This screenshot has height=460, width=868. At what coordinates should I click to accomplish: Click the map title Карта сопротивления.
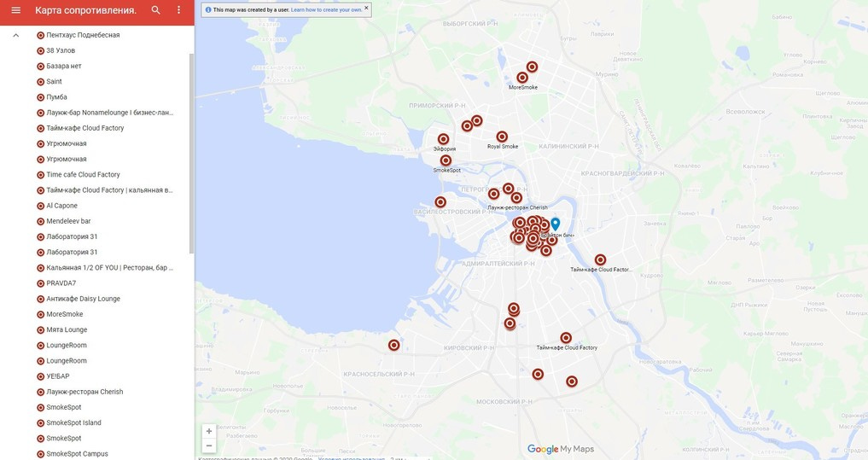click(x=86, y=10)
